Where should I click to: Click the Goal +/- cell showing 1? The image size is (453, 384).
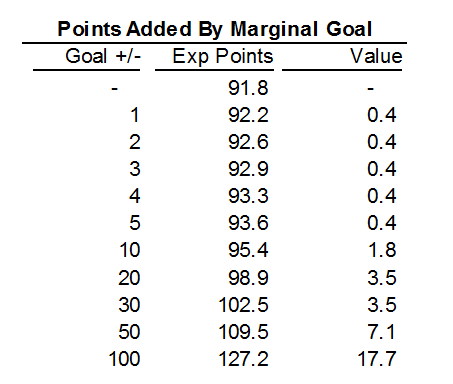click(135, 115)
